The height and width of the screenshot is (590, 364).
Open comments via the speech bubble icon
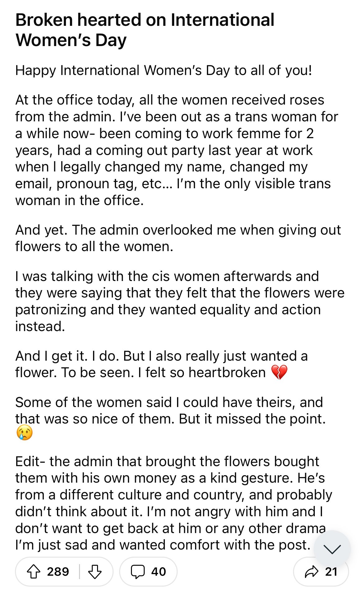(138, 572)
